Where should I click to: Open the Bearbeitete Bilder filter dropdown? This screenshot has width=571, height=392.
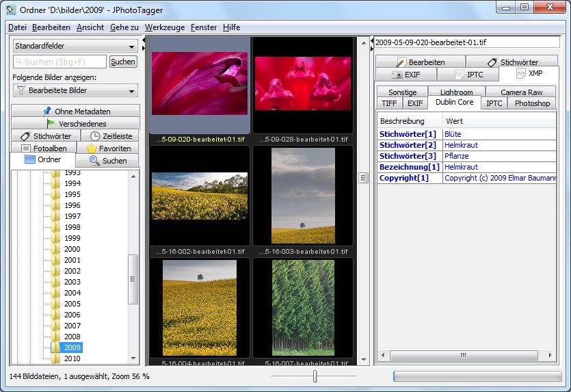tap(75, 90)
